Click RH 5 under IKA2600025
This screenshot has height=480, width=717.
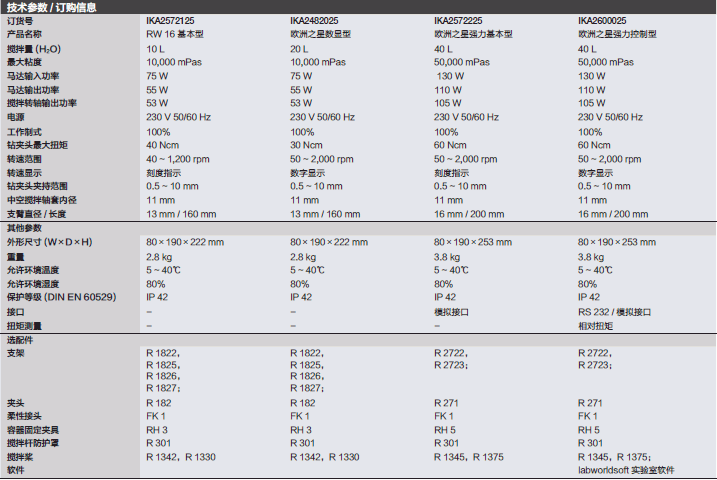tap(589, 430)
